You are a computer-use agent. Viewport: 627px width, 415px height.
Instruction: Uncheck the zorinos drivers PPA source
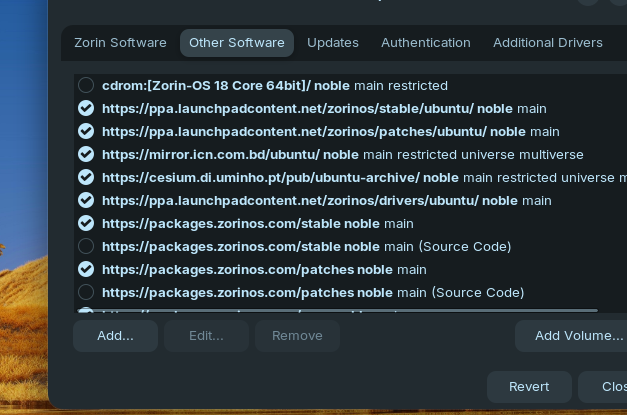click(86, 201)
